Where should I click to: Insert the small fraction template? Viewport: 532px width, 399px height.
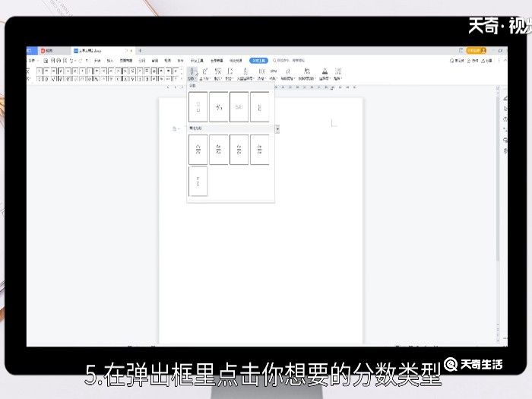(260, 106)
